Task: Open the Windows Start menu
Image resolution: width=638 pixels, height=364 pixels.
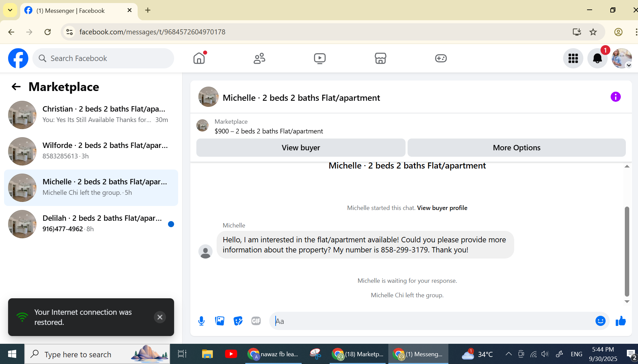Action: pyautogui.click(x=12, y=354)
